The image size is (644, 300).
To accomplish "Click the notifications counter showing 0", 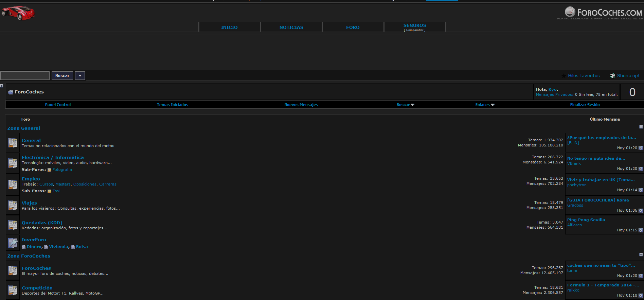I will pyautogui.click(x=632, y=92).
